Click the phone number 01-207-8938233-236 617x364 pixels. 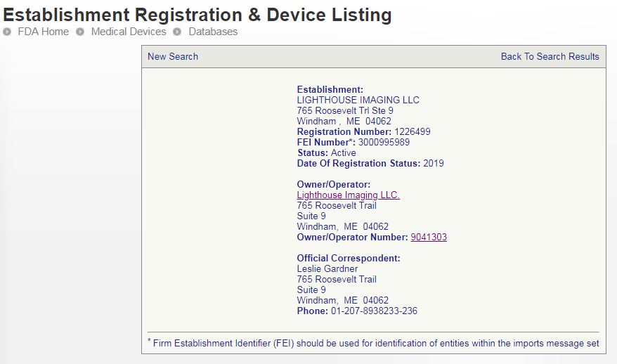click(374, 311)
